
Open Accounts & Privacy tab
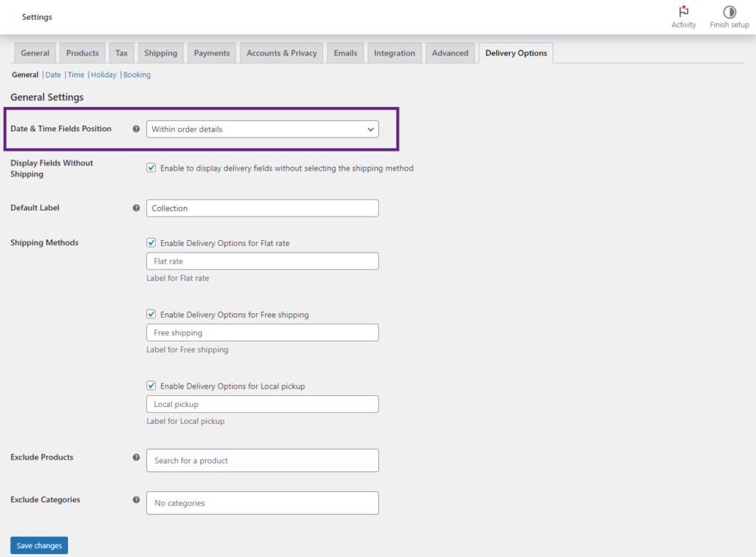point(281,53)
